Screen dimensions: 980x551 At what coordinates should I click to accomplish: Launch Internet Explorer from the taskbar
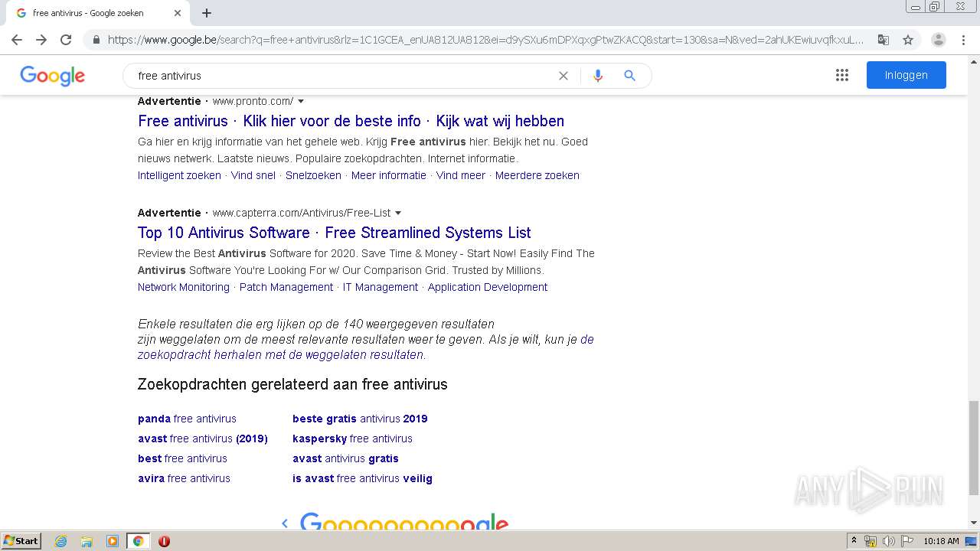[x=61, y=541]
